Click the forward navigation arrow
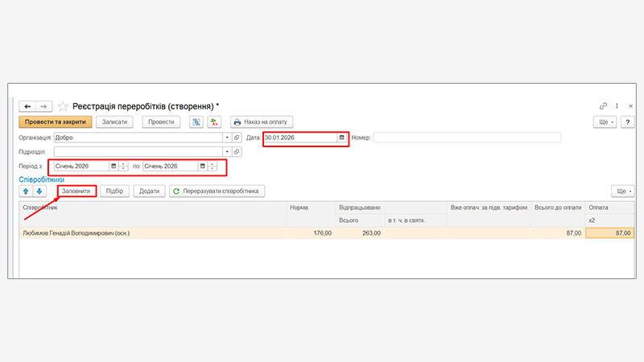Screen dimensions: 644x362 (44, 106)
